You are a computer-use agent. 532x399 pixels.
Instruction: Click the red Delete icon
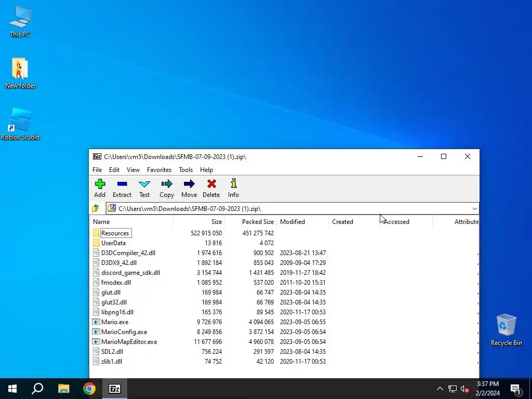[211, 184]
